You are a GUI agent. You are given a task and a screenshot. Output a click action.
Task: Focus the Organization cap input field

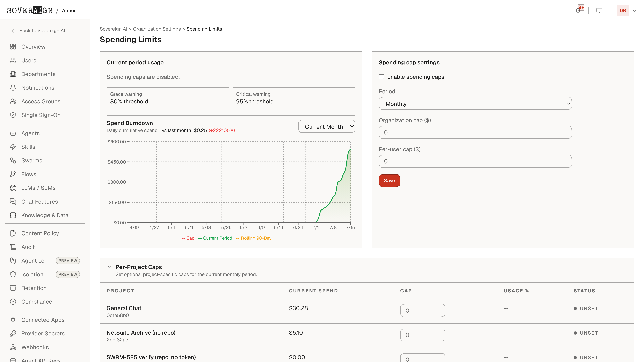(x=475, y=132)
